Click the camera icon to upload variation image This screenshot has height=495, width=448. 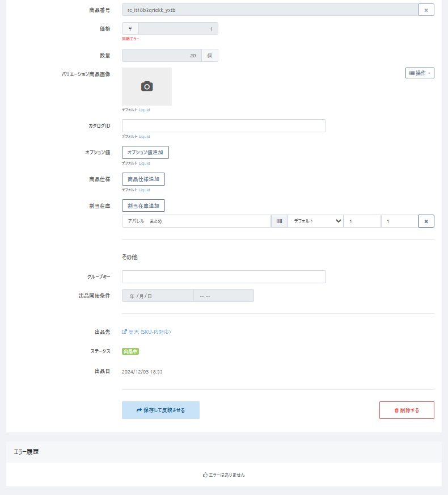pyautogui.click(x=147, y=86)
